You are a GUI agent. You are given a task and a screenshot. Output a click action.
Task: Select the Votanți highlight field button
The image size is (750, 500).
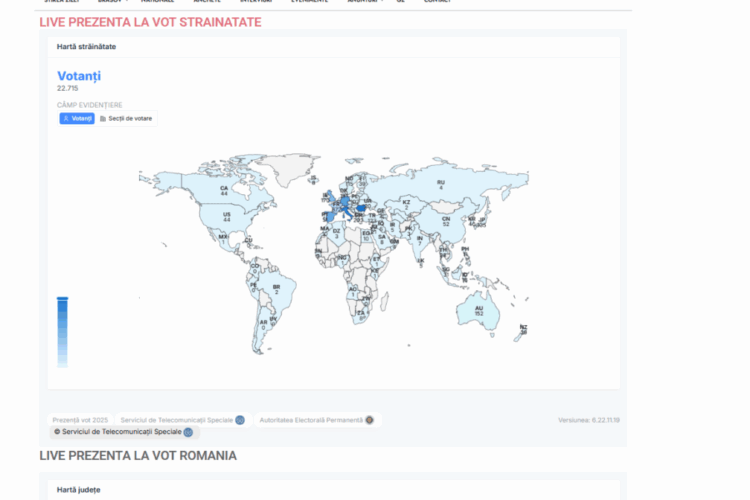[77, 118]
